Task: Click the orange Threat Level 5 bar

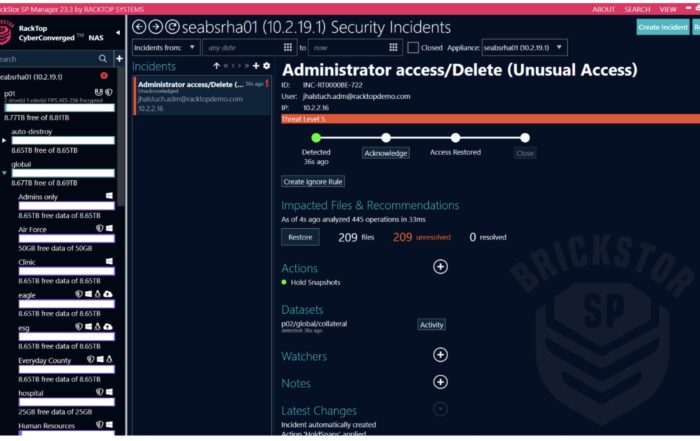Action: point(490,119)
